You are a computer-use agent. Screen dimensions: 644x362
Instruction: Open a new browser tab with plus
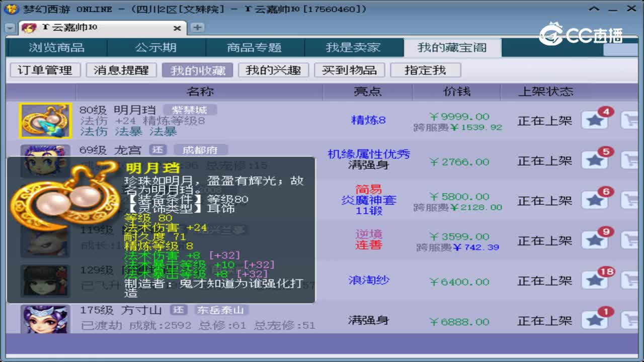click(x=198, y=28)
